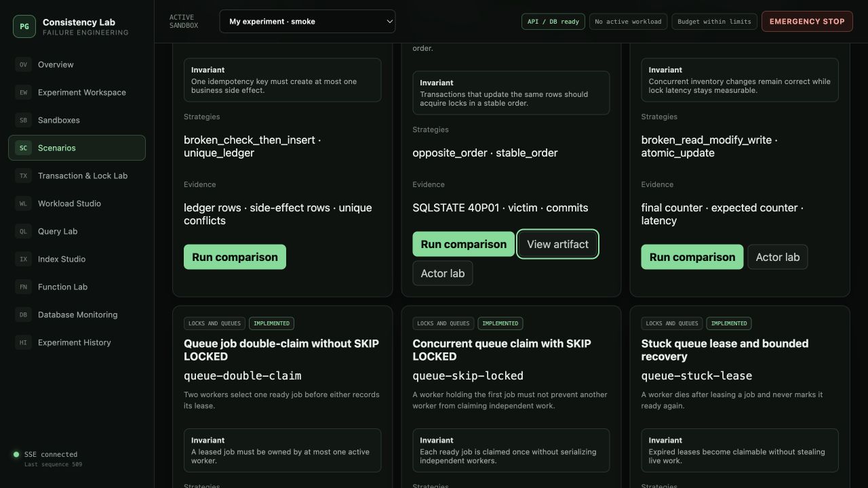Viewport: 868px width, 488px height.
Task: Click broken_check_then_insert · unique_ledger strategies text
Action: pos(252,146)
